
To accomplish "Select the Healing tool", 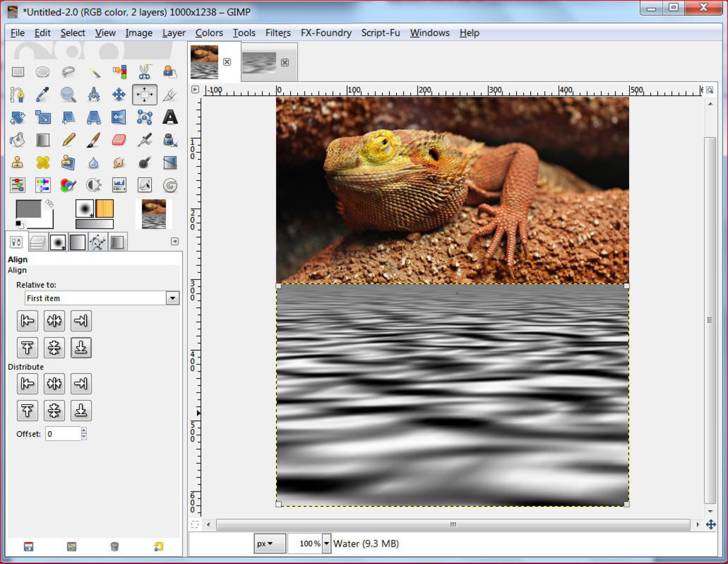I will coord(42,162).
